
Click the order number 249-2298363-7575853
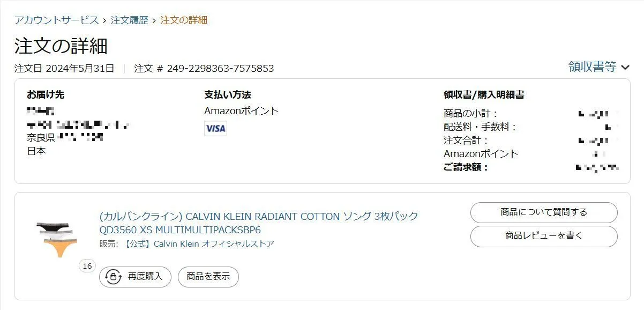point(220,69)
